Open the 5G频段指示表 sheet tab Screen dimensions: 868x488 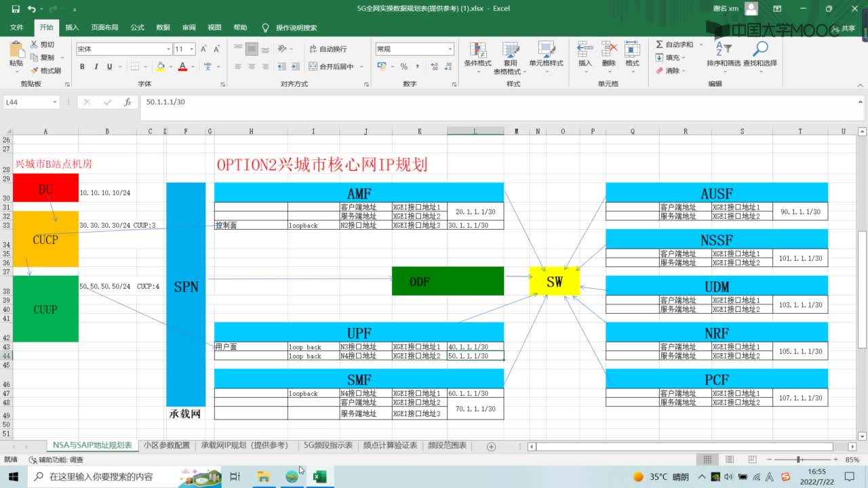coord(328,445)
